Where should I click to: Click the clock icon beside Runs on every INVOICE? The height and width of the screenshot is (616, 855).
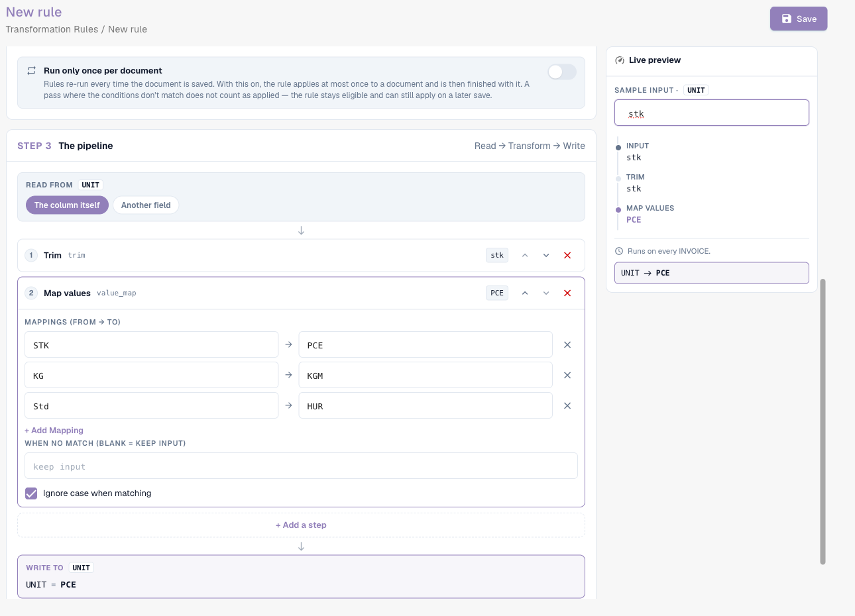(619, 251)
